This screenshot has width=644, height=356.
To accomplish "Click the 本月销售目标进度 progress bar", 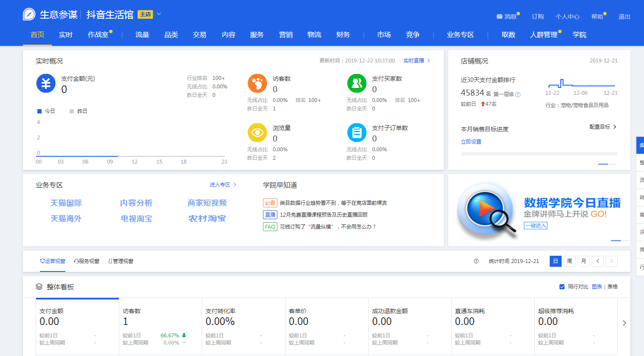I will [539, 154].
